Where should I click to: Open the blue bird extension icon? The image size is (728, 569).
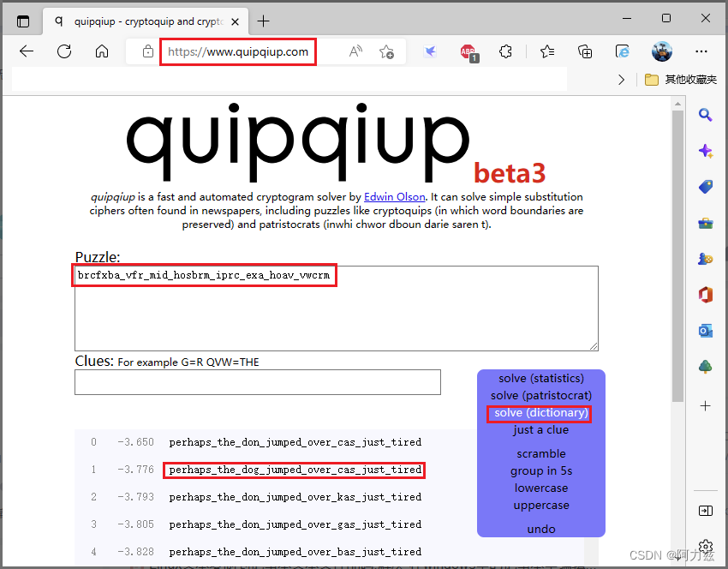coord(430,51)
